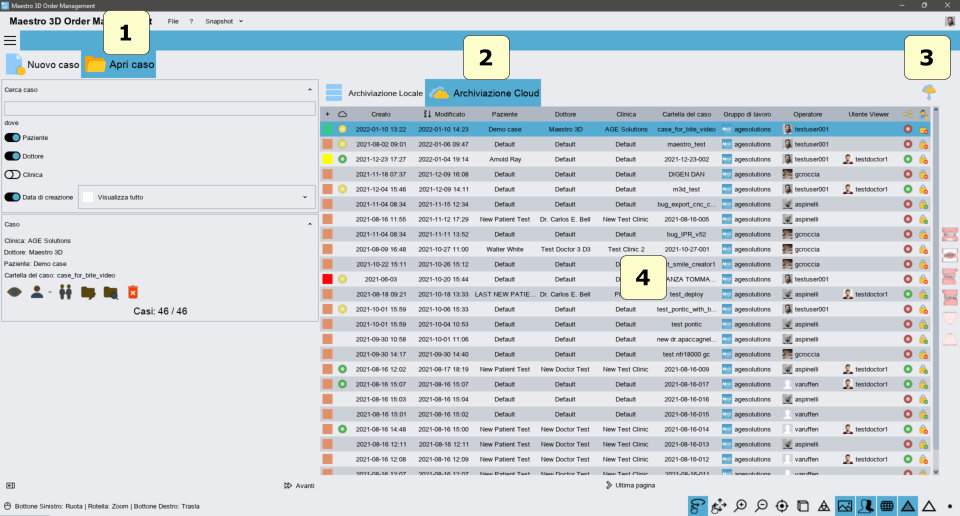This screenshot has width=960, height=516.
Task: Select the lasso rotate tool in bottom toolbar
Action: [x=697, y=506]
